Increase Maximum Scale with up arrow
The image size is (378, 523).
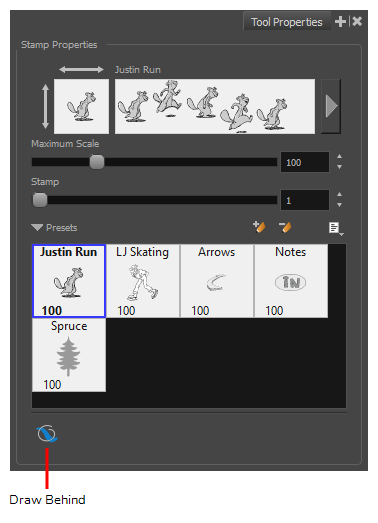(x=339, y=156)
